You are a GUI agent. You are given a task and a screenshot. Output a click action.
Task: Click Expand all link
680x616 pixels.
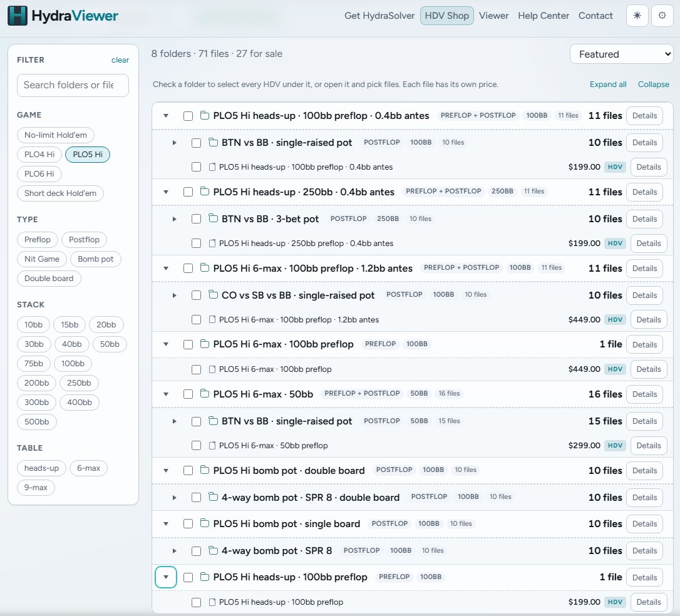click(607, 84)
